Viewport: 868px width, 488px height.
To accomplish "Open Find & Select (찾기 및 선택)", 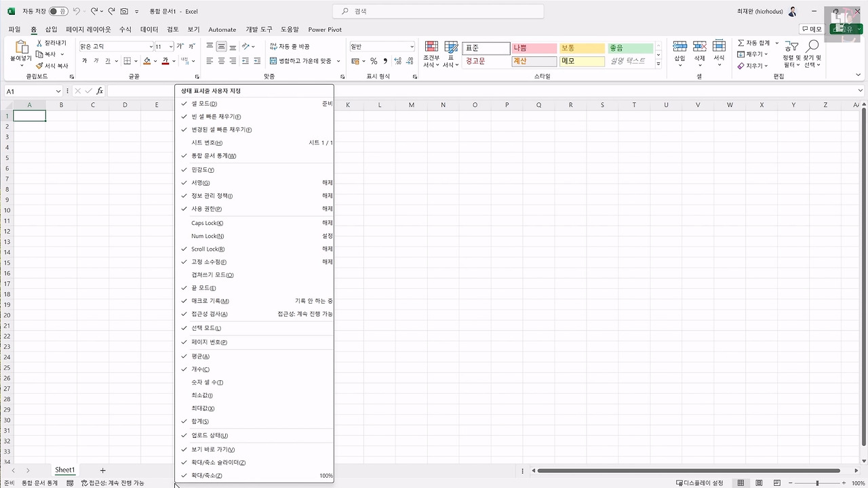I will pos(812,54).
